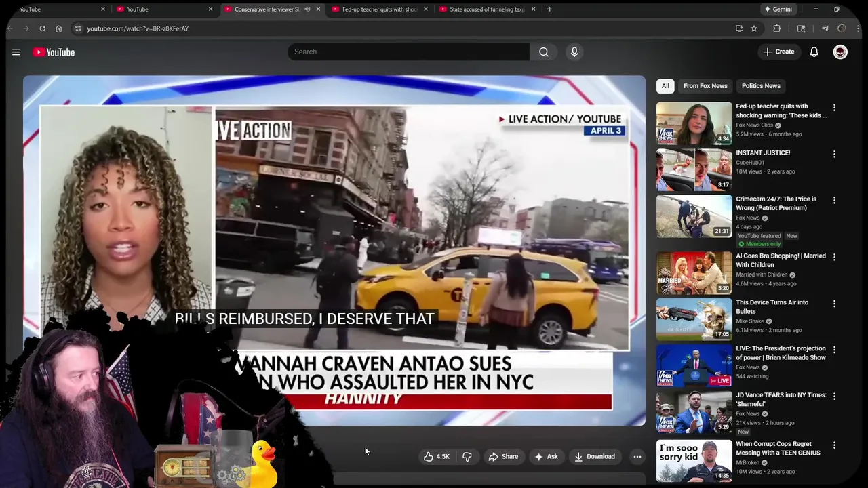Open President's projection of power live thumbnail

click(x=694, y=365)
